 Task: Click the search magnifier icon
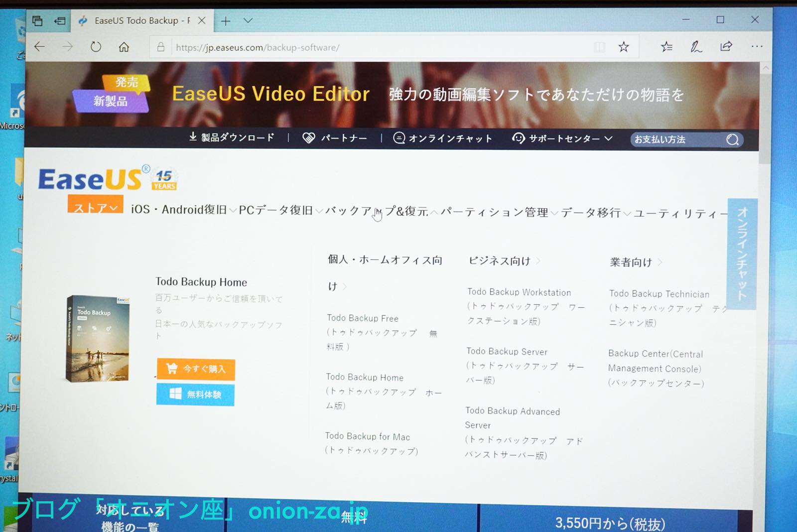[x=732, y=139]
